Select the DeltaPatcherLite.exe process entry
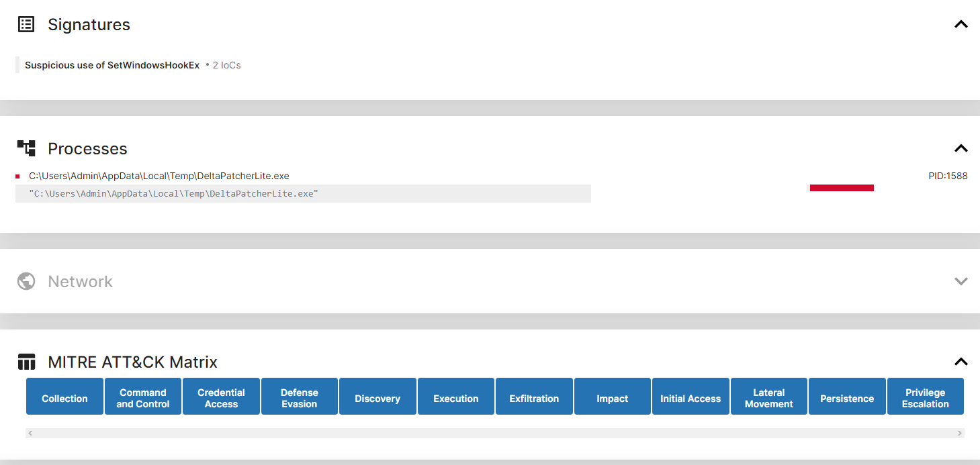Viewport: 980px width, 465px height. tap(159, 176)
